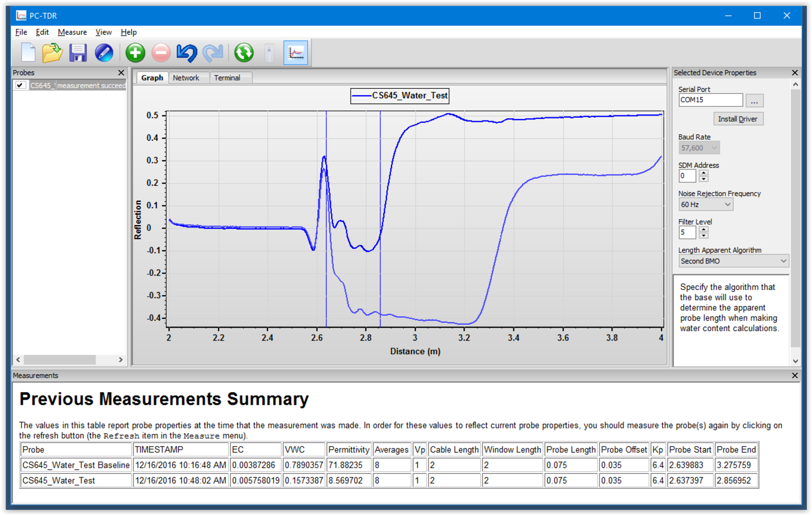Click the CS645_Water_Test legend entry
This screenshot has height=515, width=812.
[400, 96]
